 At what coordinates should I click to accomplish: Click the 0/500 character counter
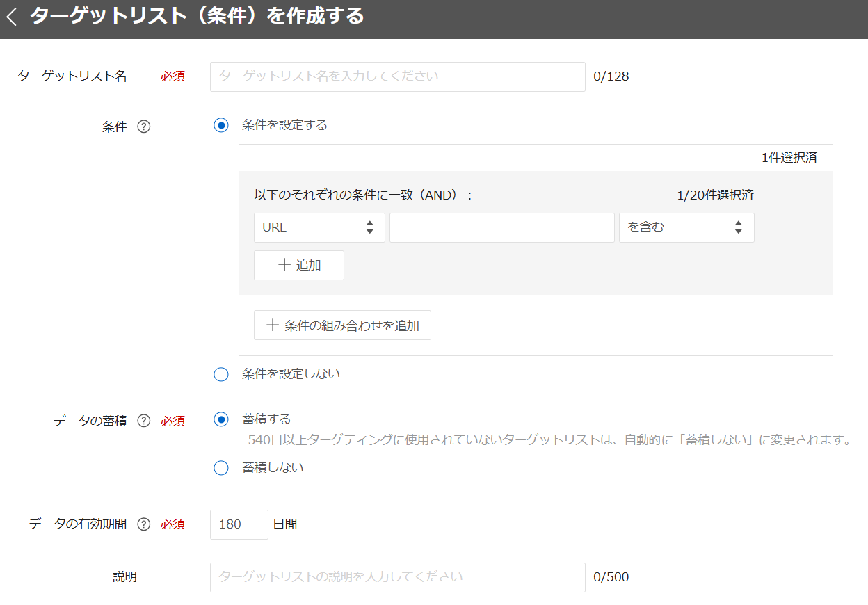611,577
